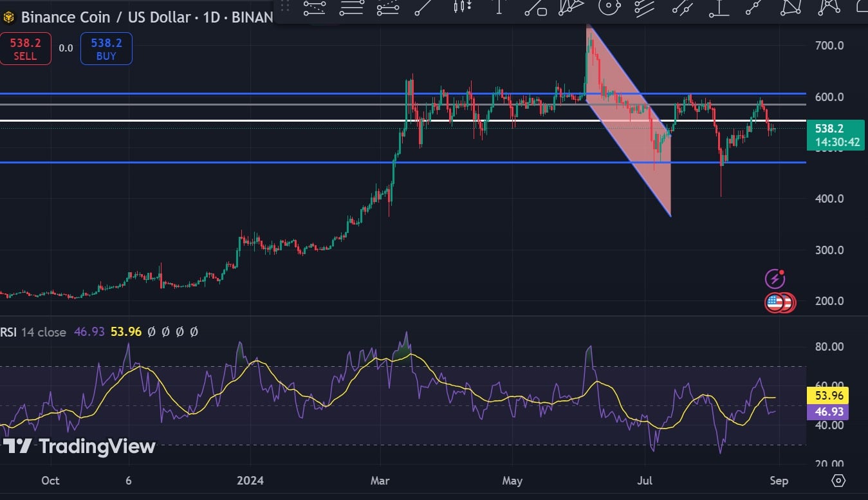Select the circular disc tool icon
Image resolution: width=868 pixels, height=500 pixels.
609,7
